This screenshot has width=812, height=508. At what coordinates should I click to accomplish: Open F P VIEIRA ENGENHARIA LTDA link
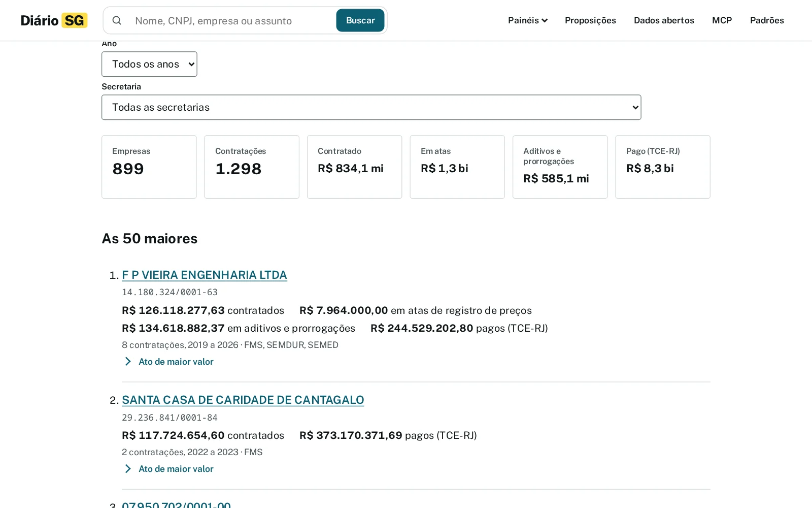[x=205, y=275]
